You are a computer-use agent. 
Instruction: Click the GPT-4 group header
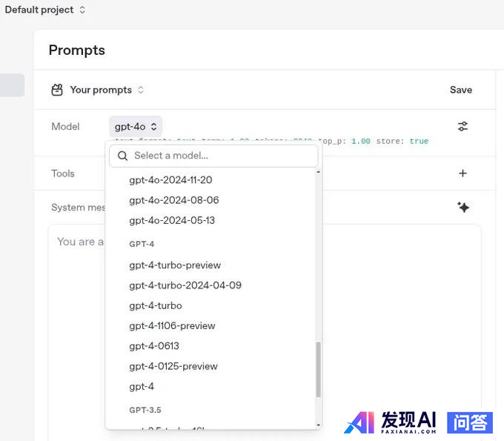[142, 244]
